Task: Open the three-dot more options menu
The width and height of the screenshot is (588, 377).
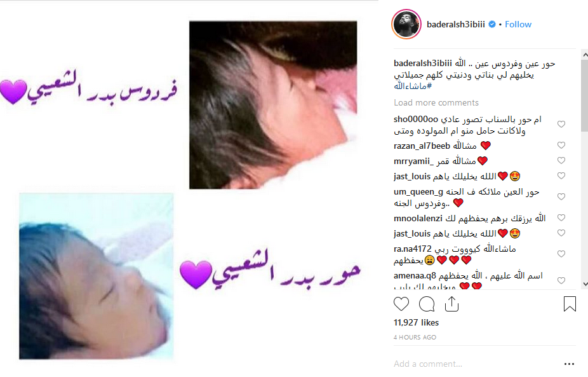Action: point(569,364)
